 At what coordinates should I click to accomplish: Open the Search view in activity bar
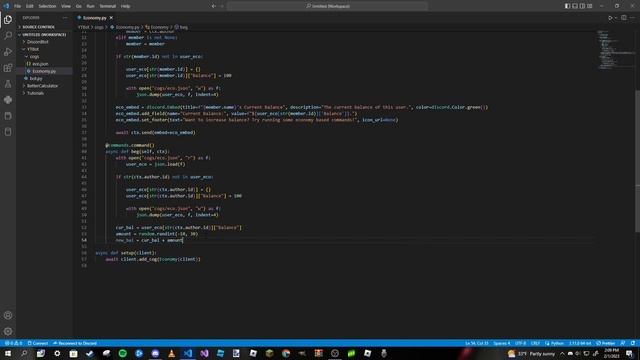click(x=8, y=36)
